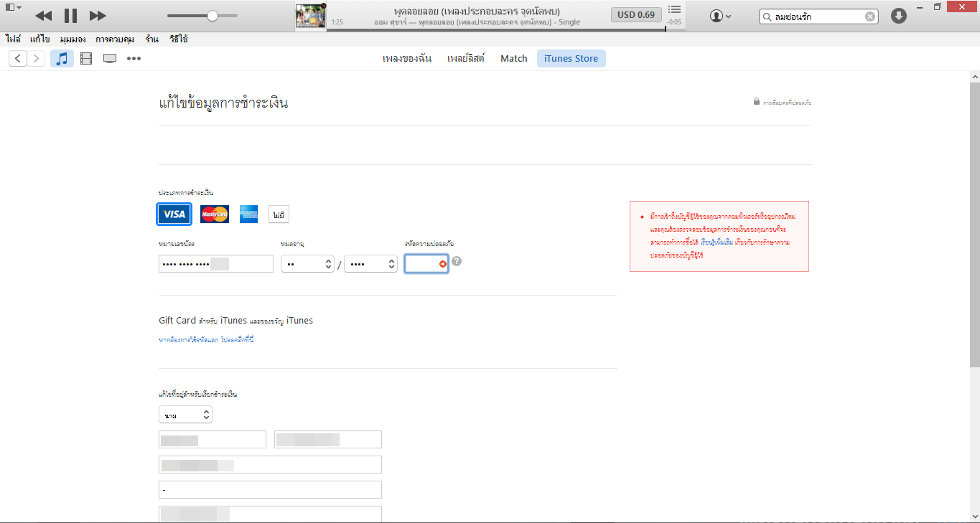Click the address field containing a dash
This screenshot has height=523, width=980.
[x=270, y=489]
